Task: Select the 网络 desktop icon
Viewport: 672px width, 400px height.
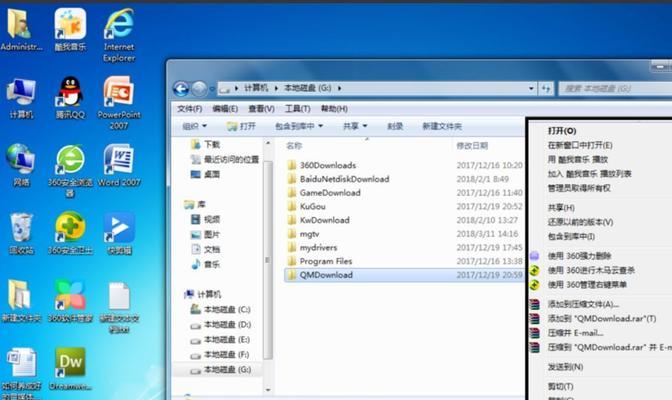Action: (x=21, y=166)
